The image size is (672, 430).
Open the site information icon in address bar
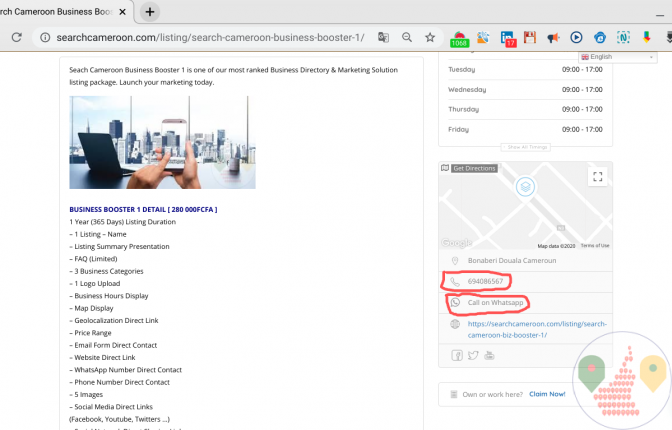[x=45, y=38]
